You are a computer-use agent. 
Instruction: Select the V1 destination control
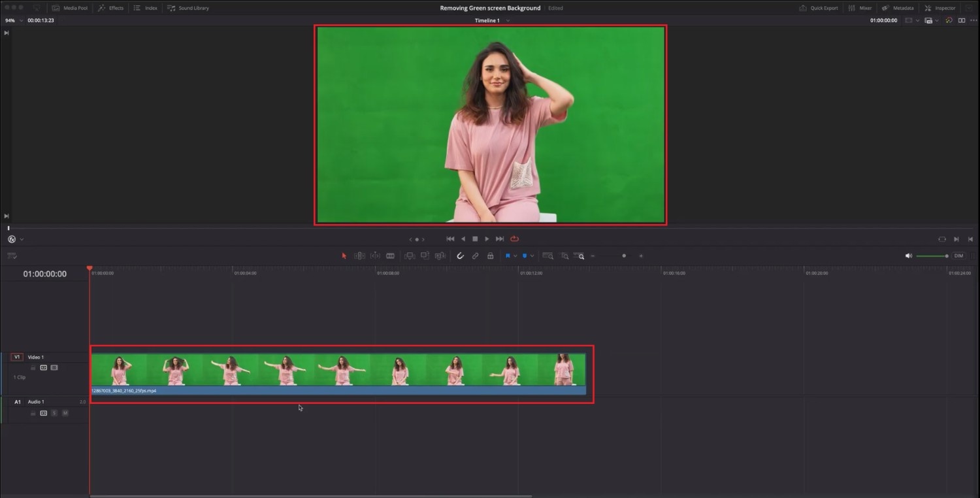pos(17,357)
